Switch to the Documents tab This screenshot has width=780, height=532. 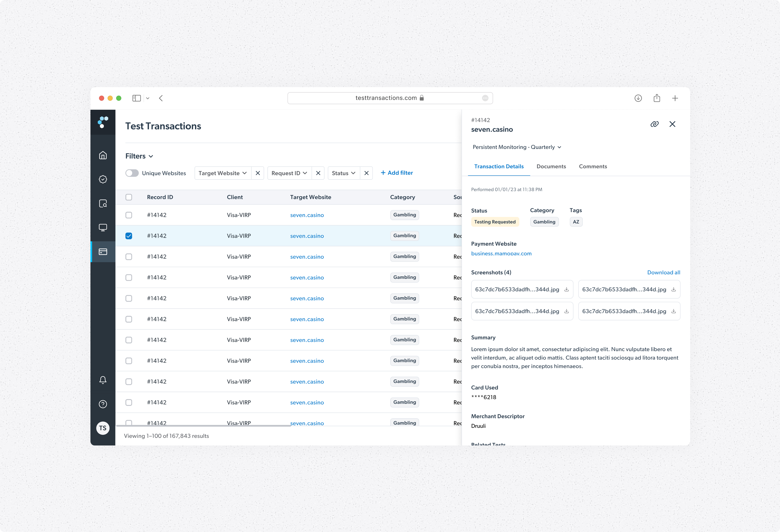(551, 166)
